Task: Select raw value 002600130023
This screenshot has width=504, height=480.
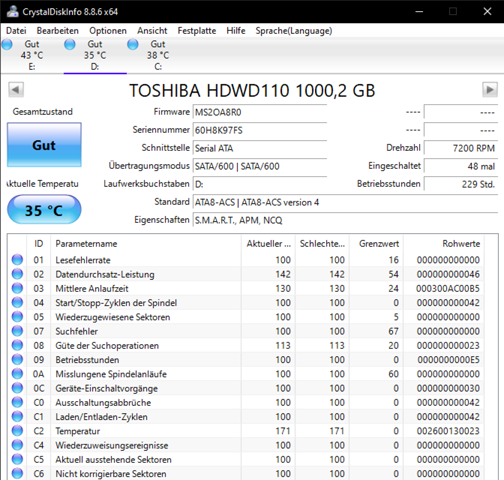Action: click(448, 431)
